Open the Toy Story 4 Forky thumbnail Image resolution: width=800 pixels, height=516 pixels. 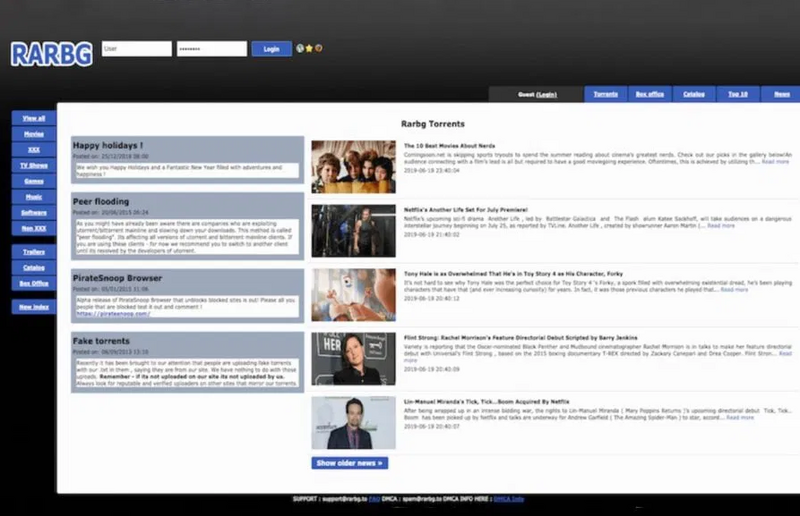coord(354,294)
